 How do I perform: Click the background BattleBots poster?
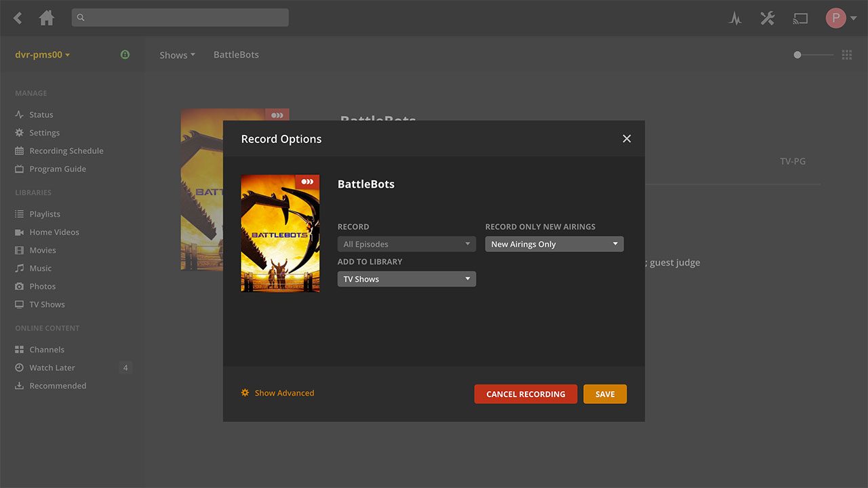pos(202,189)
